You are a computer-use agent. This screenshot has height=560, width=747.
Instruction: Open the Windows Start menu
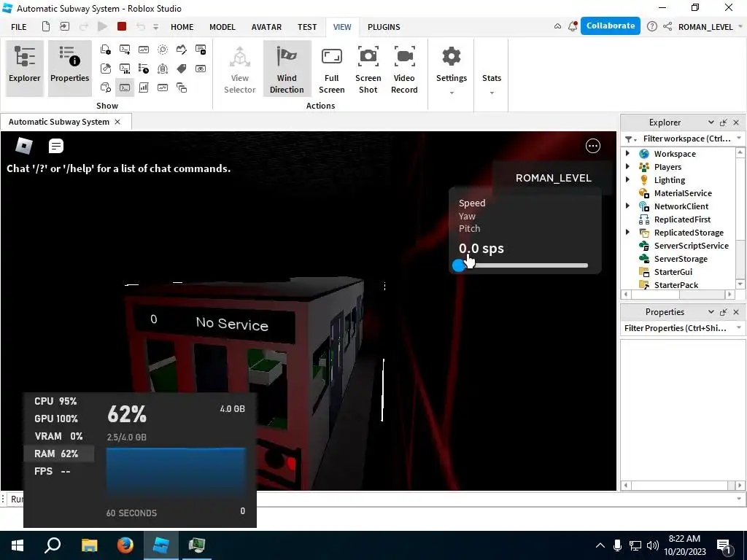click(x=18, y=545)
